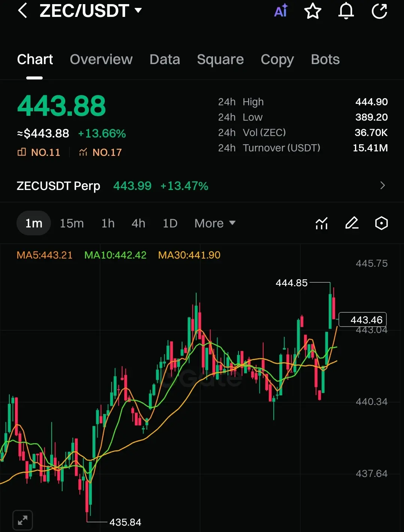
Task: Open the More timeframes dropdown
Action: click(215, 223)
